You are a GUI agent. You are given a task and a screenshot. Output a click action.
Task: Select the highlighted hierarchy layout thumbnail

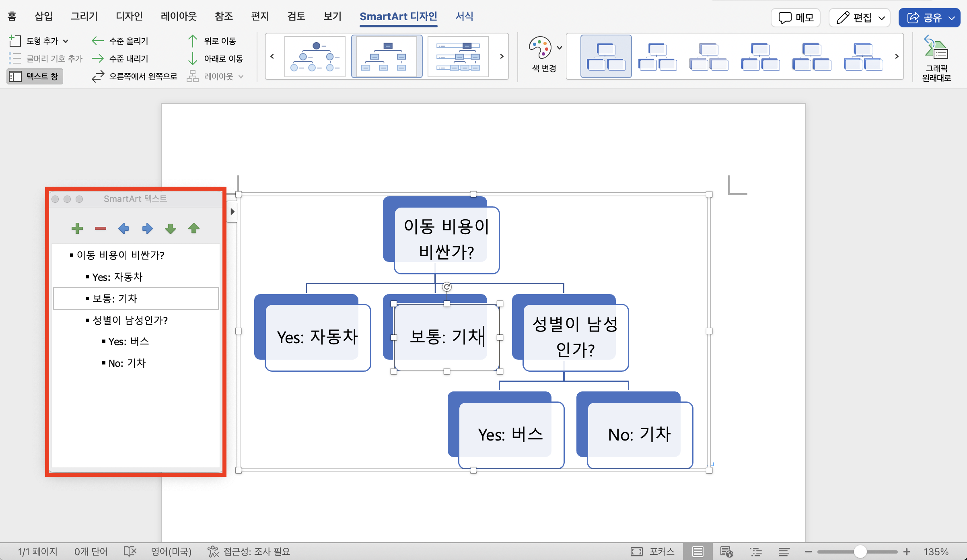tap(387, 56)
